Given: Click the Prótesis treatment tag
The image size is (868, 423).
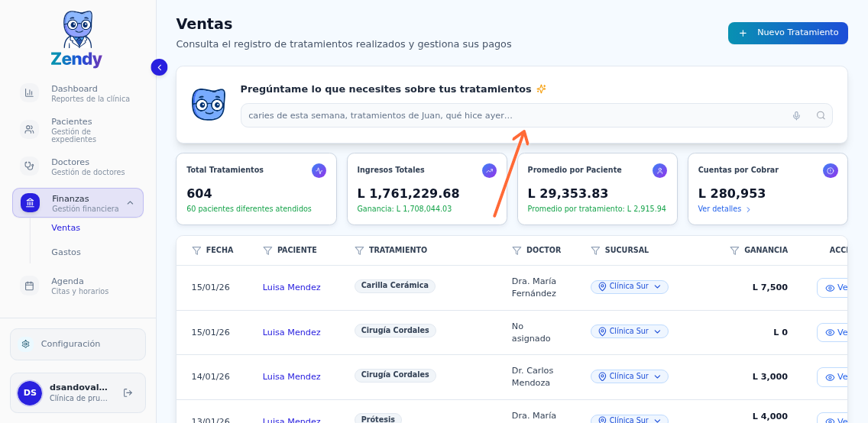Looking at the screenshot, I should coord(378,418).
